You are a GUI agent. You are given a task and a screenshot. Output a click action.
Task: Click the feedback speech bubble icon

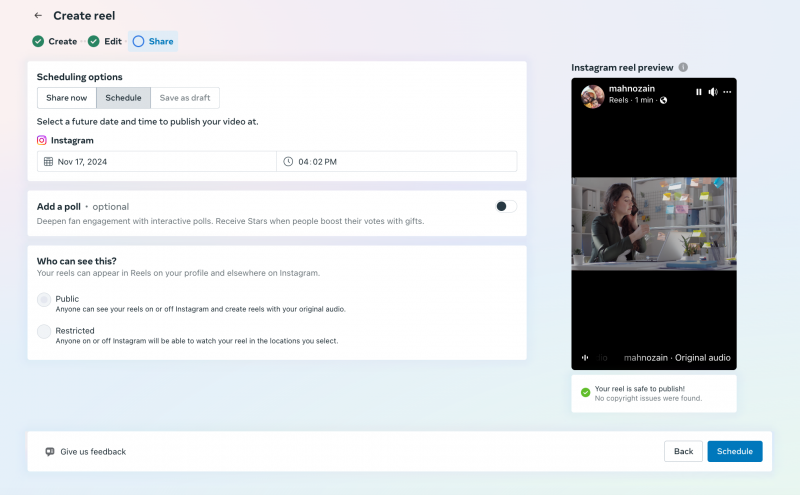click(x=49, y=452)
